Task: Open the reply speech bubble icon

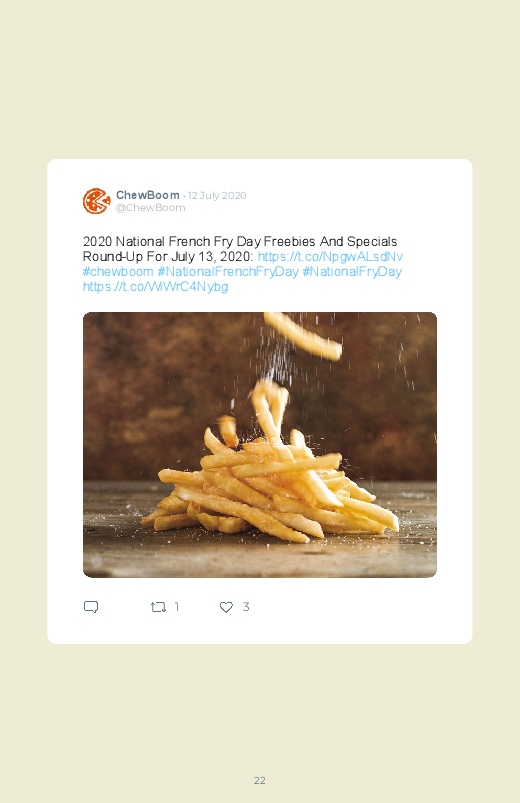Action: coord(91,607)
